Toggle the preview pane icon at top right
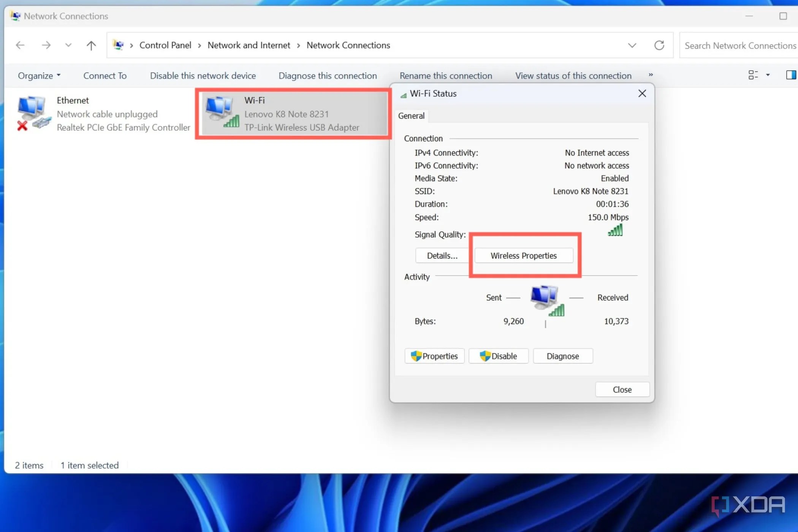Screen dimensions: 798x532 (x=792, y=75)
